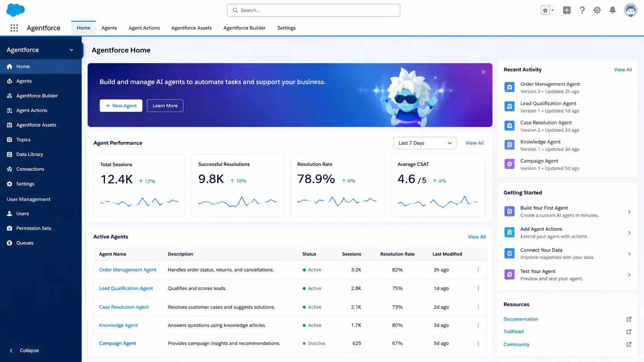Click the Connections sidebar icon

(x=10, y=169)
